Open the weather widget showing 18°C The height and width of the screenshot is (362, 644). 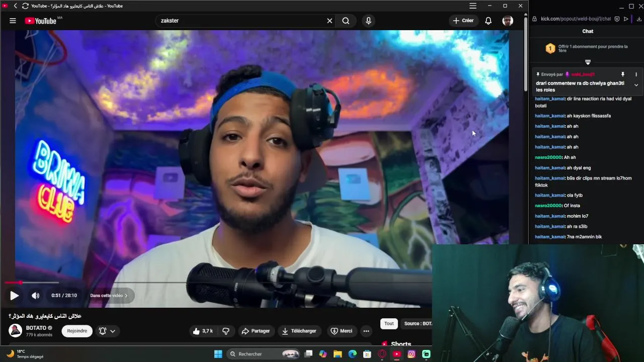(x=24, y=354)
